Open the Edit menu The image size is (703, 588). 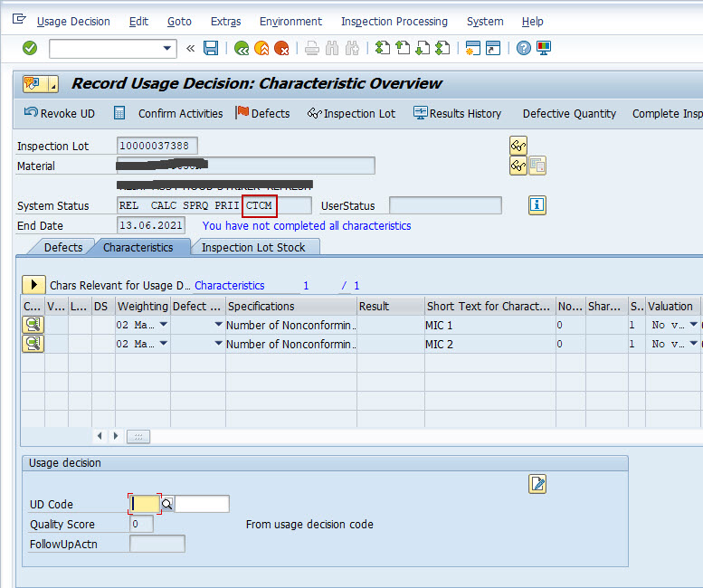138,22
